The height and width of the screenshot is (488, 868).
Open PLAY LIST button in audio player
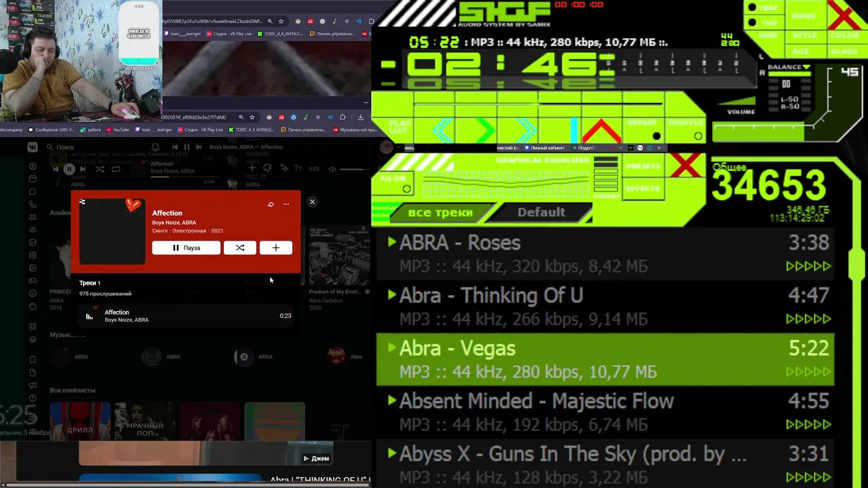click(x=399, y=127)
